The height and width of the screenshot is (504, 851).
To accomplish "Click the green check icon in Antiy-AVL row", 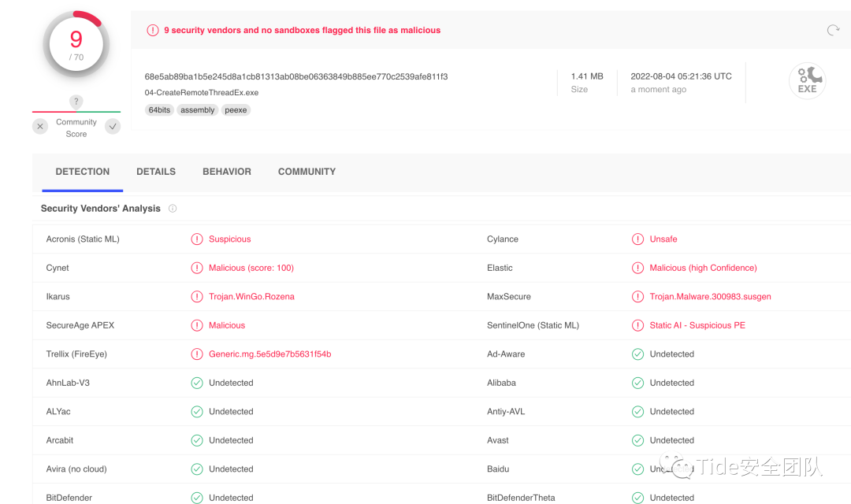I will click(637, 412).
